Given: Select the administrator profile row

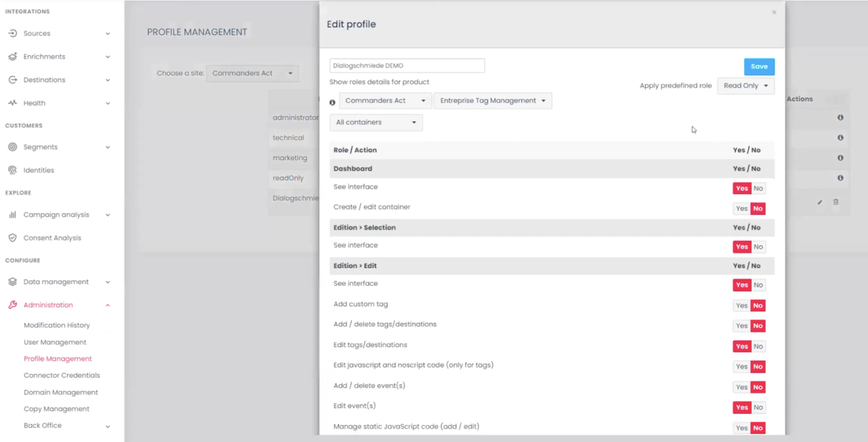Looking at the screenshot, I should (295, 118).
